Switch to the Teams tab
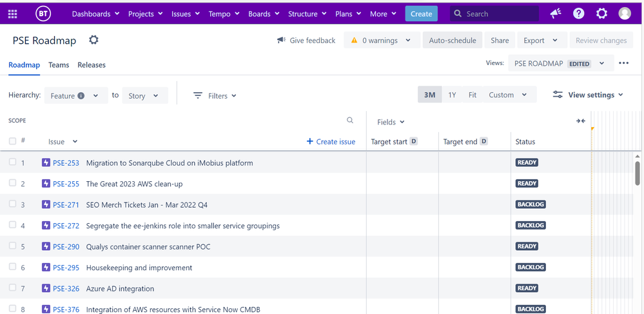This screenshot has width=644, height=314. 59,65
